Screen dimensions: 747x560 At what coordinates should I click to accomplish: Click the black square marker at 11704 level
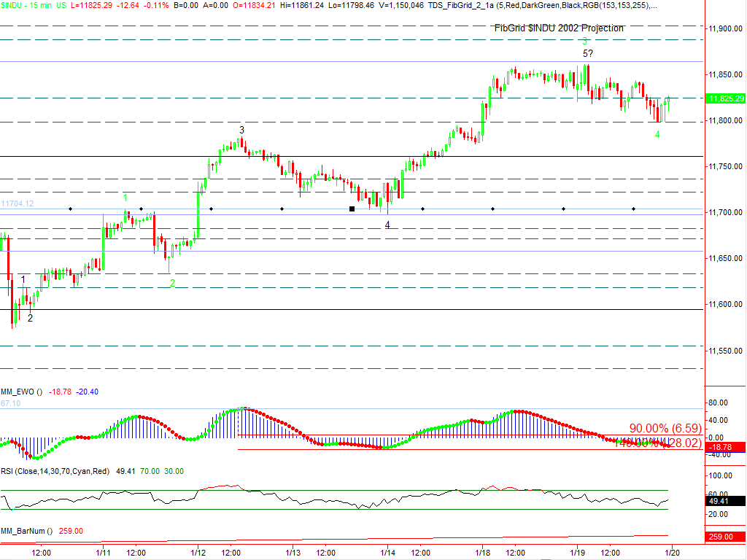352,209
